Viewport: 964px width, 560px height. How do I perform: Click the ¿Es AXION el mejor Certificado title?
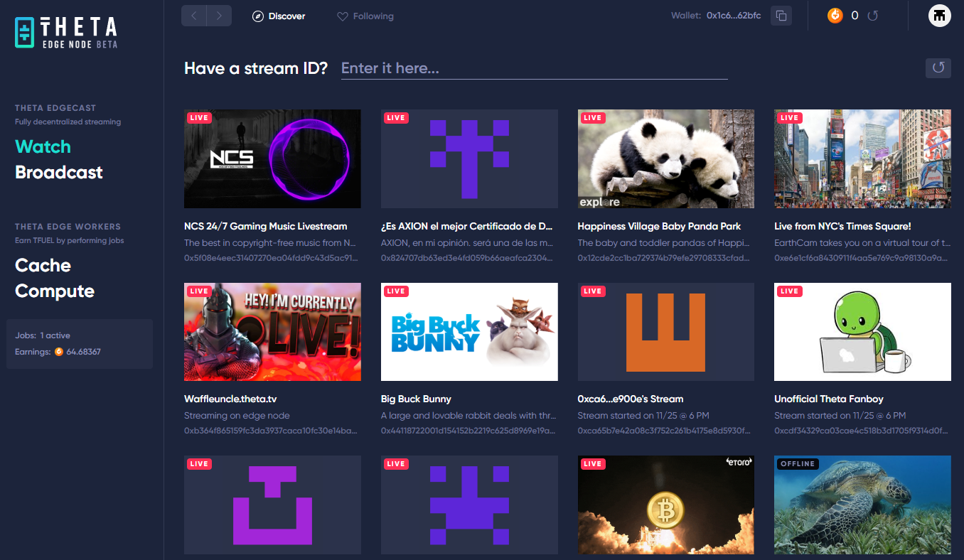tap(467, 226)
